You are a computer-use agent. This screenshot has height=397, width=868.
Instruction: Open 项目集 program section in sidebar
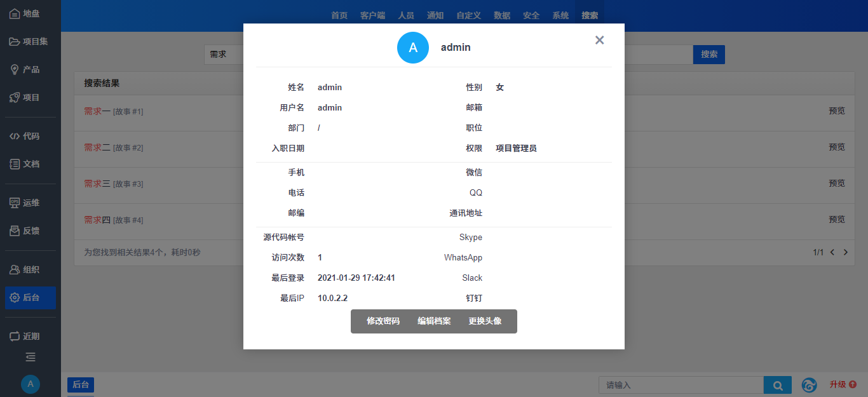pos(30,41)
